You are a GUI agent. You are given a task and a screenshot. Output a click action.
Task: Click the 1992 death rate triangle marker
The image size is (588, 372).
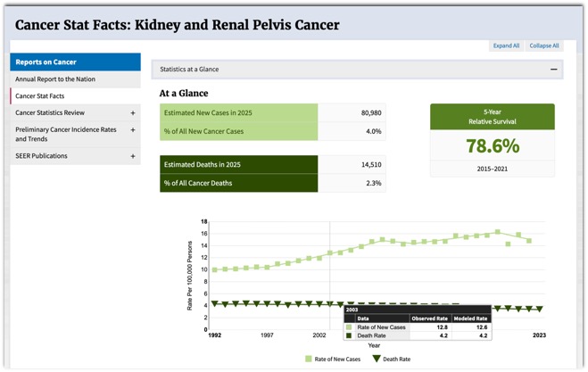click(215, 304)
